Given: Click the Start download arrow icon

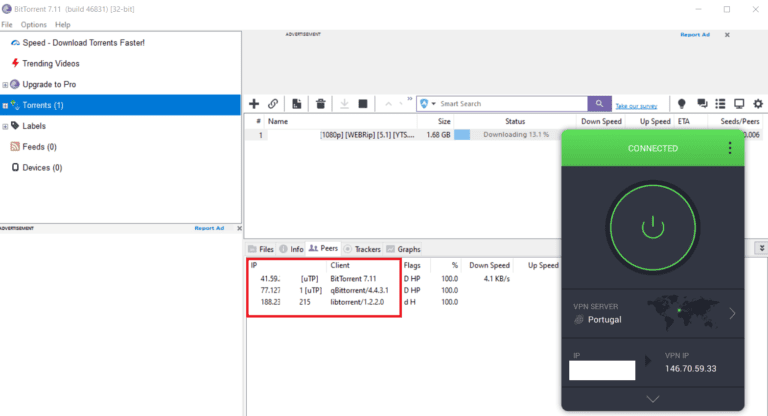Looking at the screenshot, I should tap(344, 104).
